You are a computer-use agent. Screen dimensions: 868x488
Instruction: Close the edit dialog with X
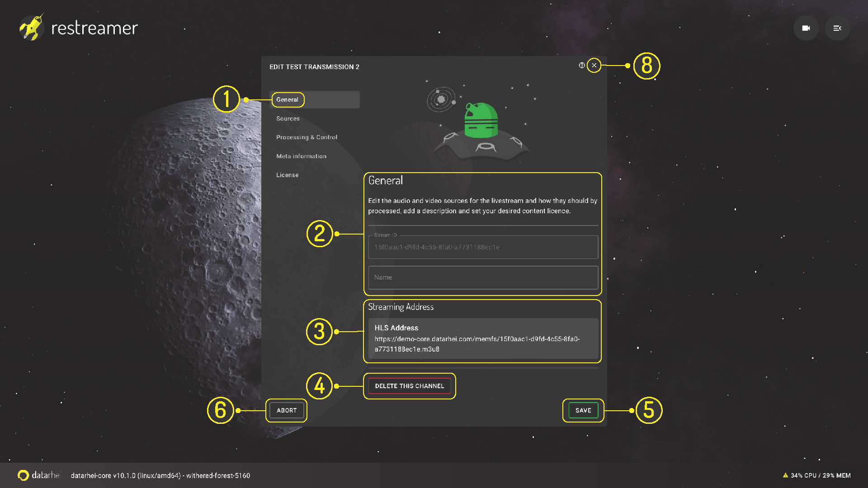tap(594, 66)
